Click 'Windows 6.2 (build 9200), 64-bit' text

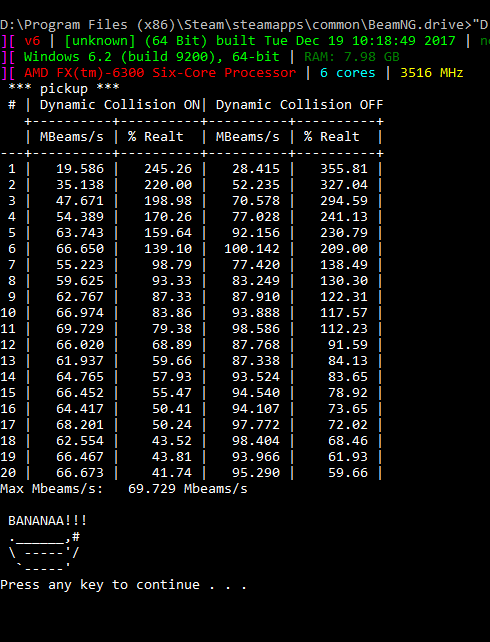[x=151, y=57]
